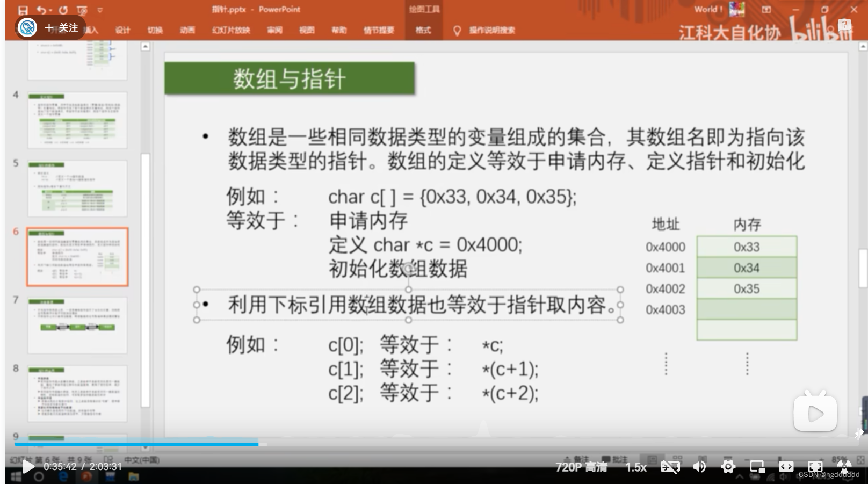The image size is (868, 484).
Task: Open the 视图 ribbon tab
Action: (307, 30)
